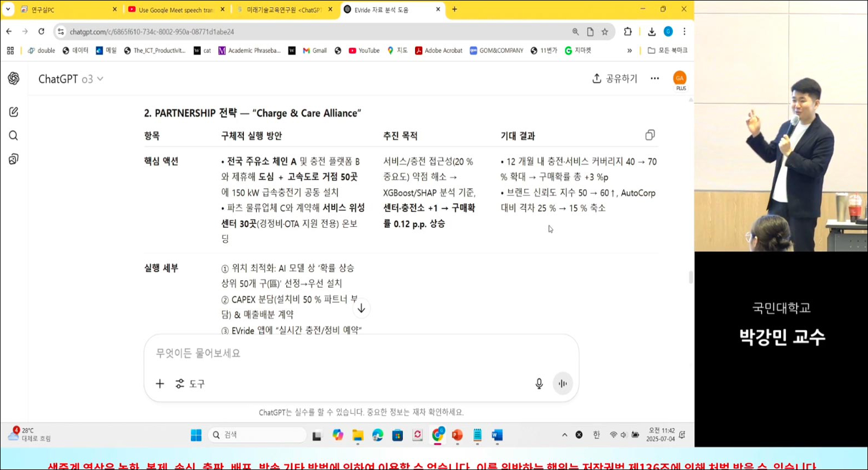The image size is (868, 470).
Task: Open a new browser tab
Action: coord(455,9)
